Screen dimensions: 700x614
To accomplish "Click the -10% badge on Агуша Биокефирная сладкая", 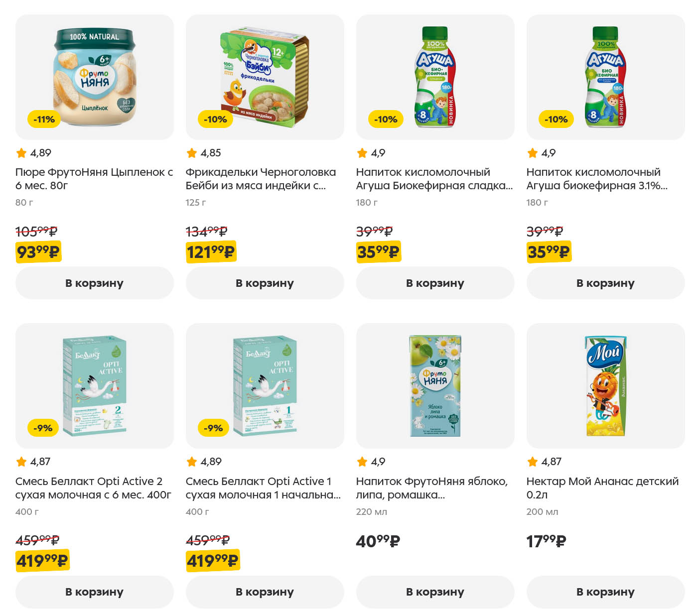I will pos(386,120).
